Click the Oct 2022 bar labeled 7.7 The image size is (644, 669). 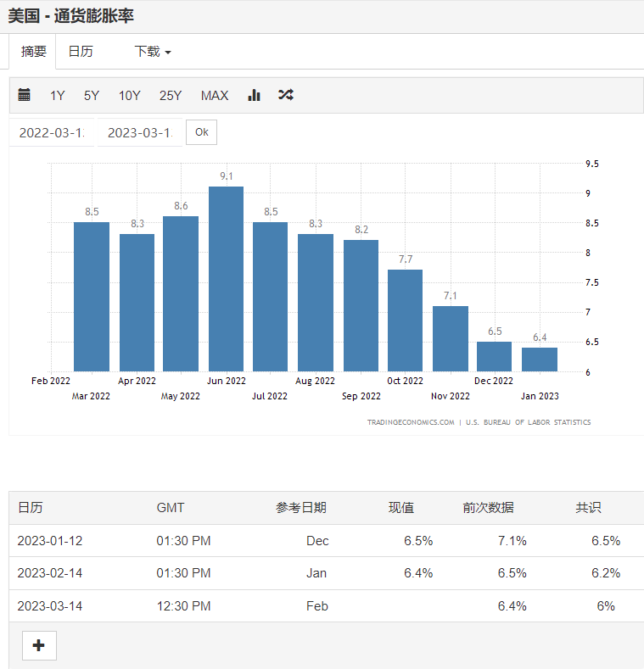[x=405, y=321]
